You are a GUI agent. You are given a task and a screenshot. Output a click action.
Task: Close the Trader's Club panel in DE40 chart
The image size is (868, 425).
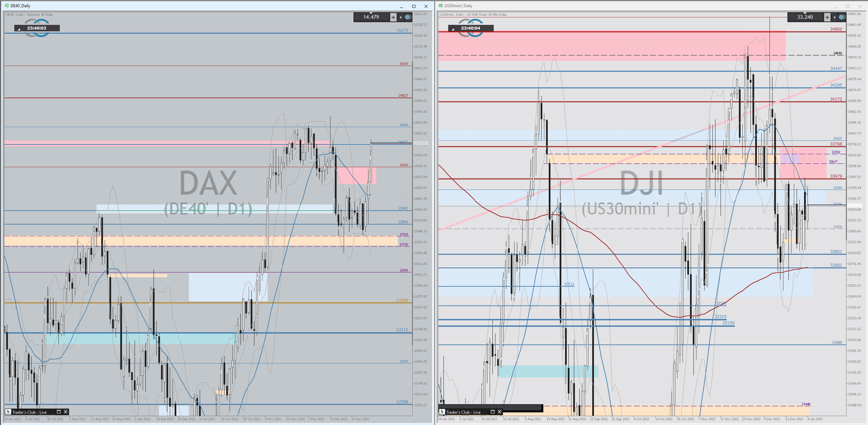pos(66,412)
